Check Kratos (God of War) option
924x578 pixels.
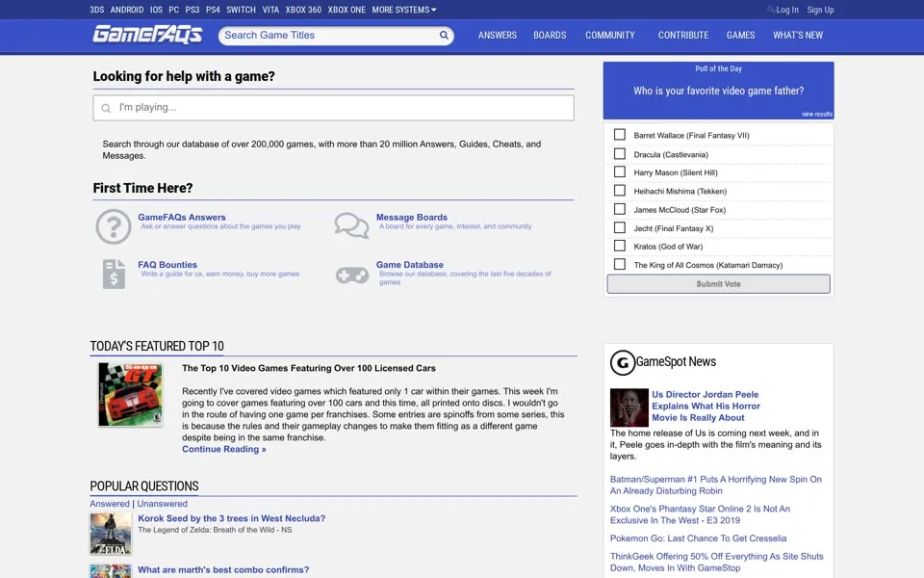[x=619, y=246]
